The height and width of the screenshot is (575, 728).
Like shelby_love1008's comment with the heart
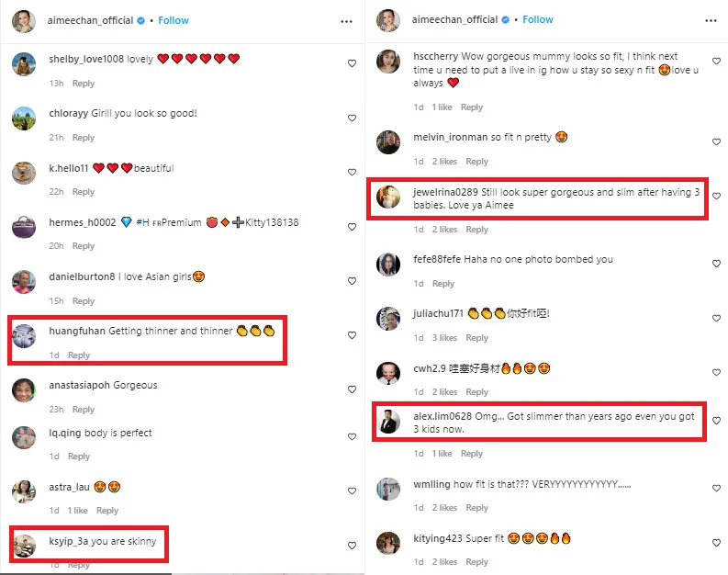(352, 63)
